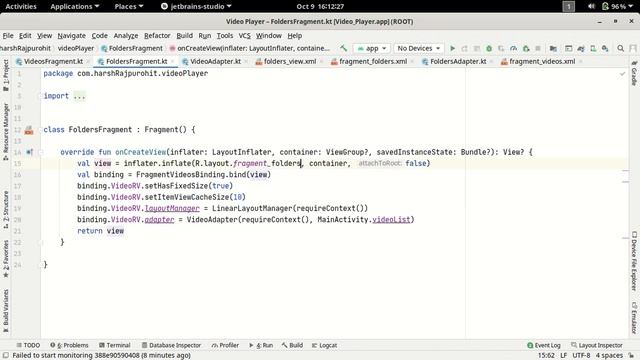Click the Attach Debugger to Android Process icon
Viewport: 640px width, 360px height.
point(526,48)
